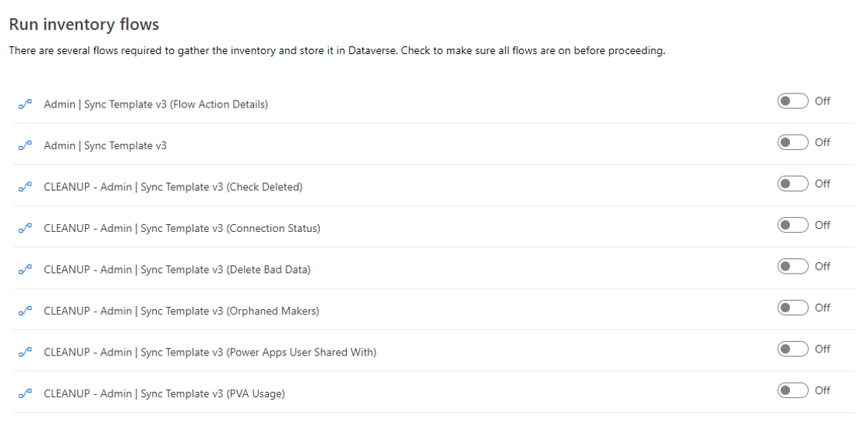
Task: Switch on Power Apps User Shared With toggle
Action: 792,349
